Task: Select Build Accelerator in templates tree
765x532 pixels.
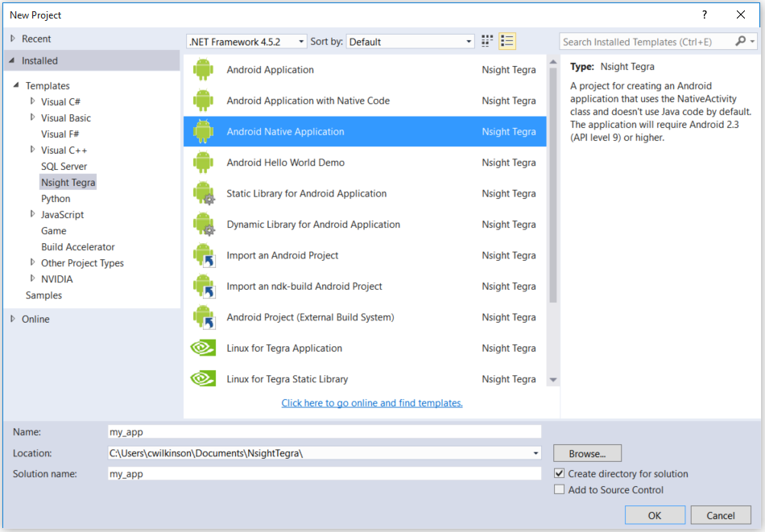Action: coord(78,247)
